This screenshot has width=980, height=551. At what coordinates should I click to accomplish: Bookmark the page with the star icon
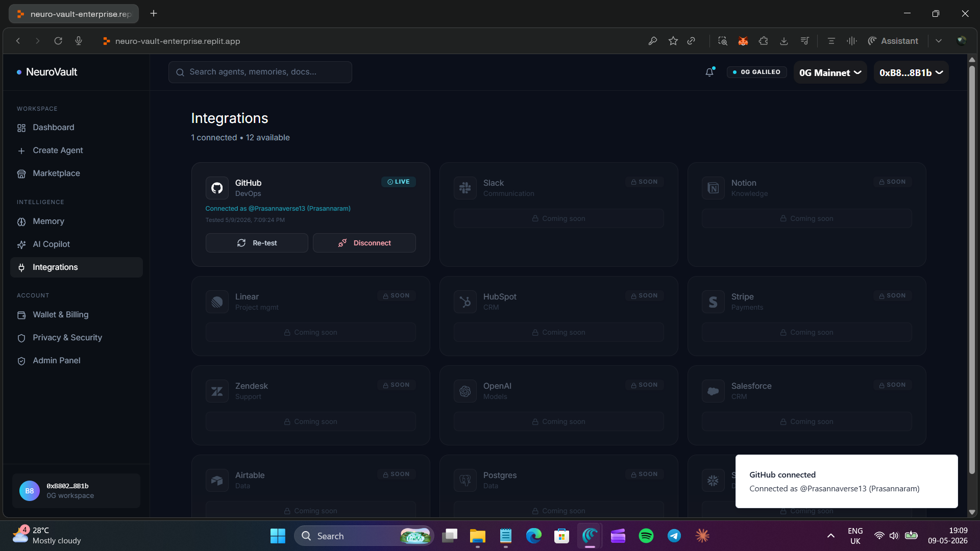click(x=673, y=41)
